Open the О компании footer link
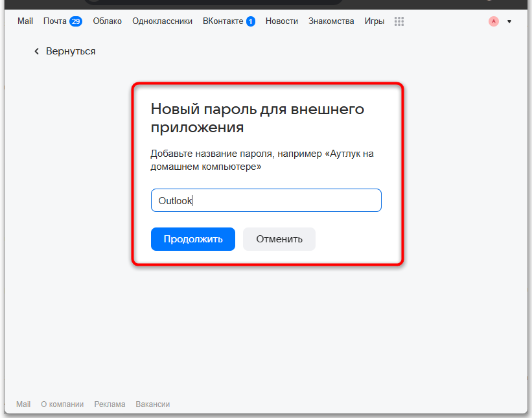532x418 pixels. (x=62, y=404)
